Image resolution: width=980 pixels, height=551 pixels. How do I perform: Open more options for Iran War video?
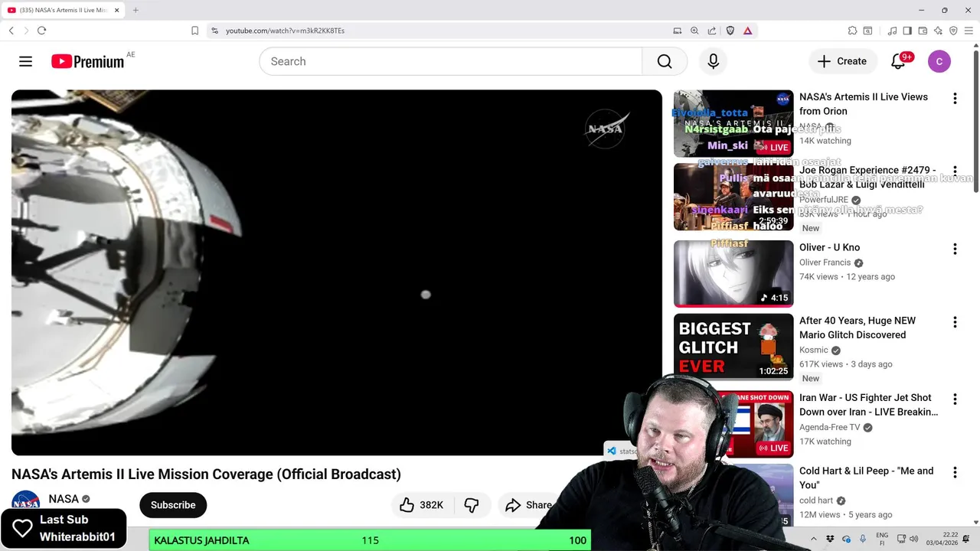click(x=955, y=399)
